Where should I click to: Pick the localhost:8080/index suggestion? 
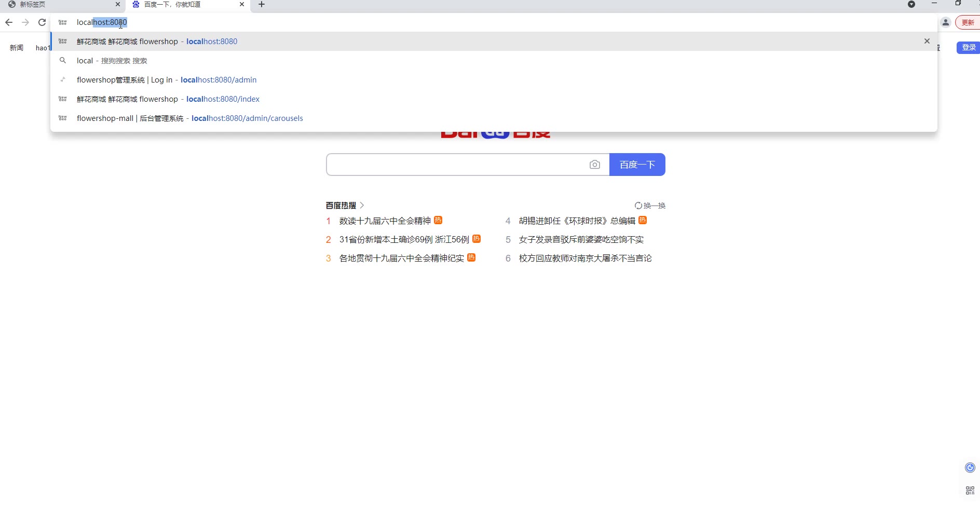(494, 99)
